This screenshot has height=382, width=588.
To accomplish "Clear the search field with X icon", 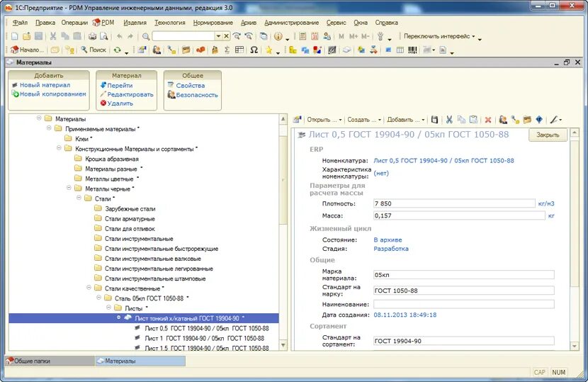I will point(226,36).
